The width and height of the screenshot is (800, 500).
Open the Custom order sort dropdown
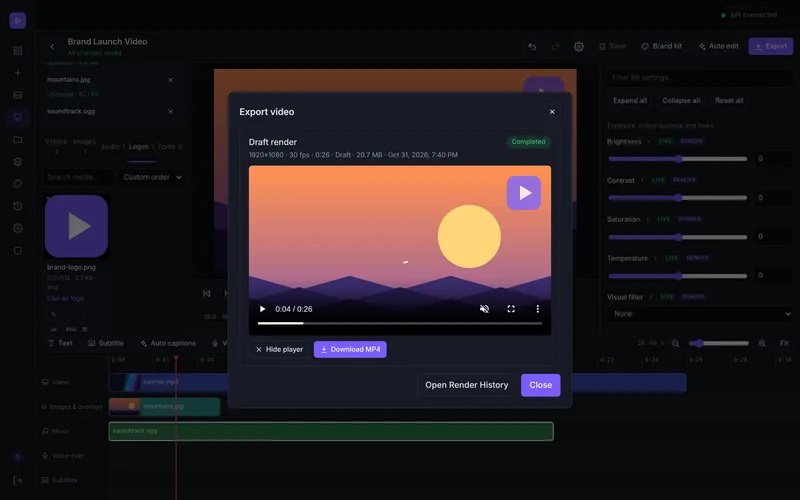click(152, 177)
